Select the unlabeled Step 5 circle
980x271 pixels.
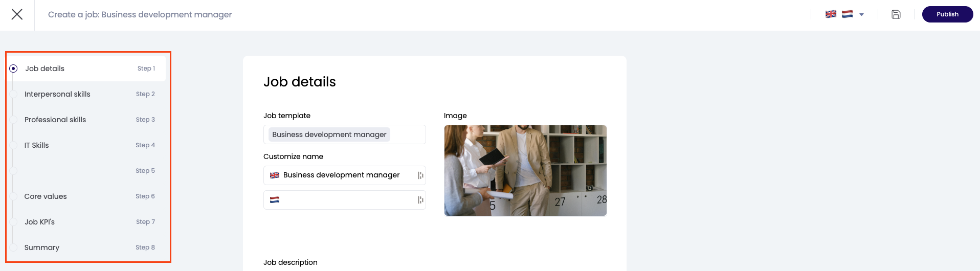14,171
